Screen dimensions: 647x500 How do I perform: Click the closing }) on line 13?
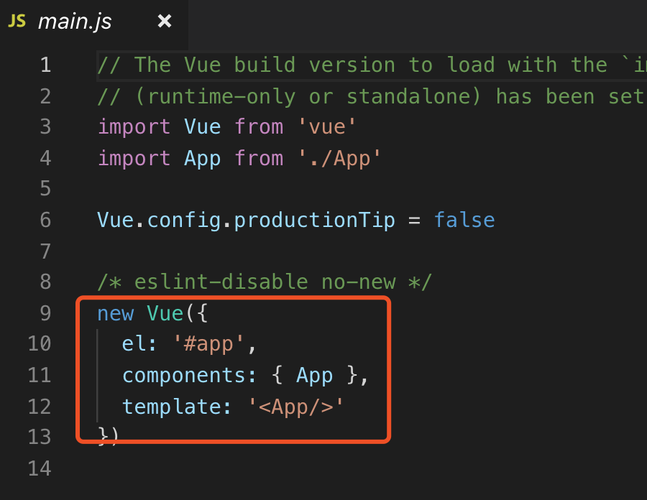108,436
